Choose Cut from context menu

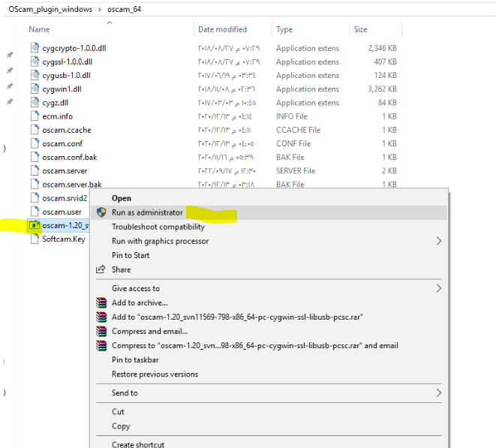(x=118, y=412)
